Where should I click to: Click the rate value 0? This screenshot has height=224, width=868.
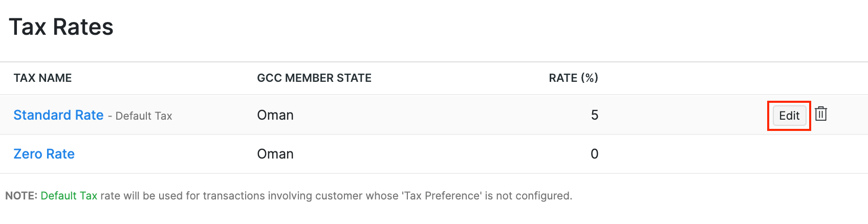pyautogui.click(x=594, y=154)
